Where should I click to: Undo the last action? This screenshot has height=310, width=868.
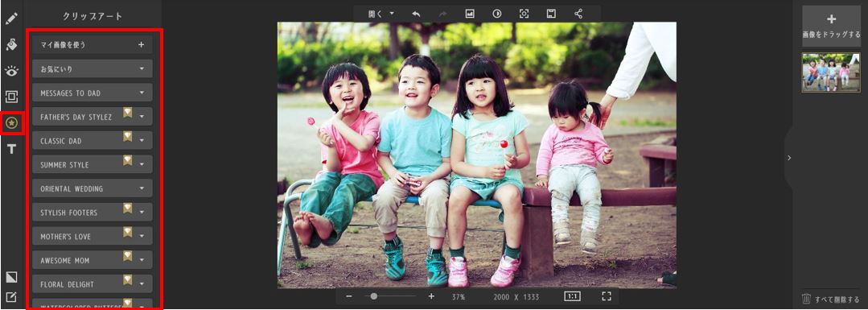click(416, 14)
